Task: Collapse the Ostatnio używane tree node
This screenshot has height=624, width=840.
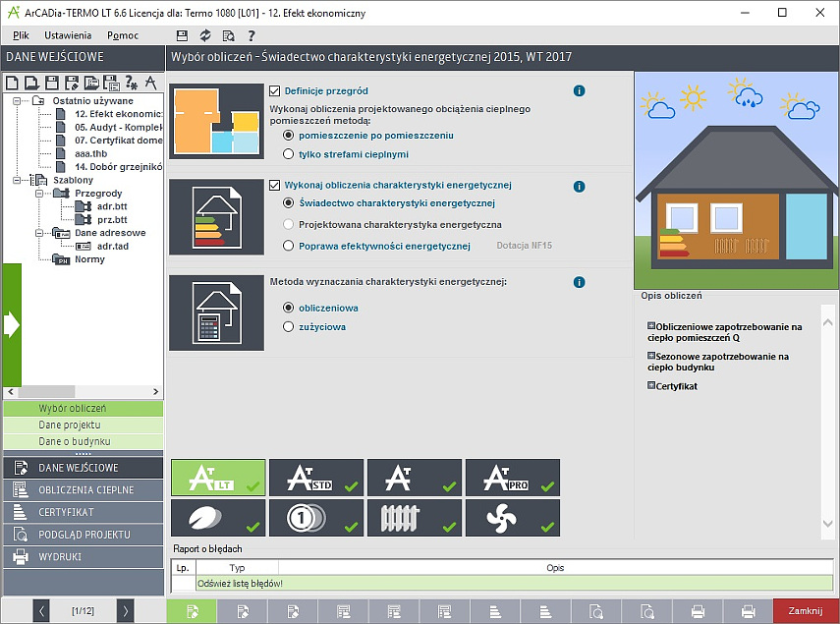Action: 17,100
